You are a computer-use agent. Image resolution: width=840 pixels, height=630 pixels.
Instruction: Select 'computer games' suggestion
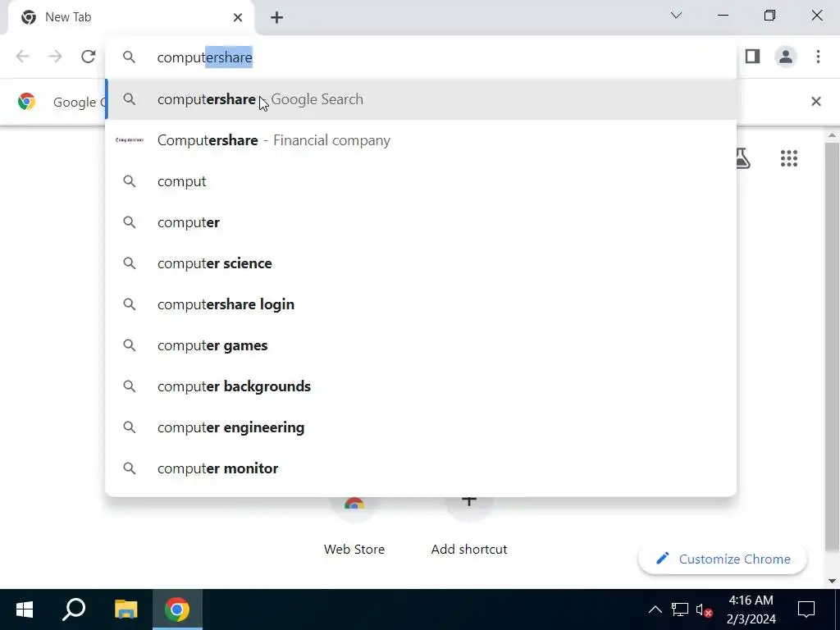coord(421,345)
